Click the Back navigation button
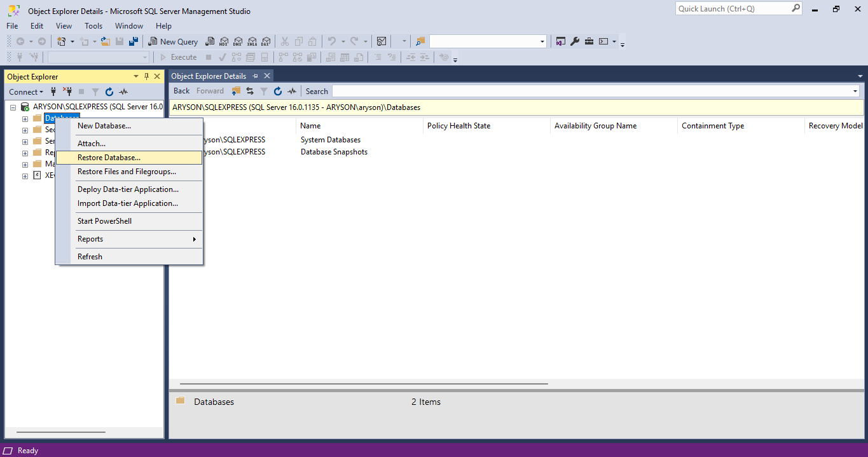Screen dimensions: 868x457 (181, 90)
